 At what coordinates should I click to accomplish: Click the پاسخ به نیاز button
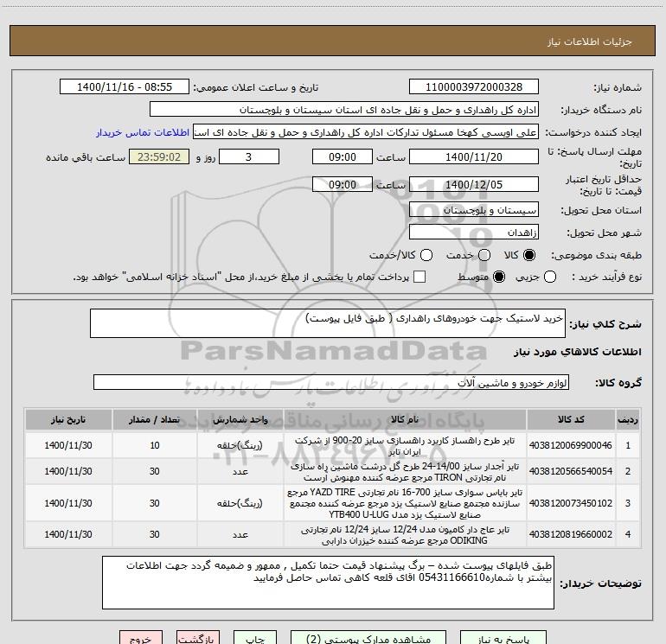point(503,639)
